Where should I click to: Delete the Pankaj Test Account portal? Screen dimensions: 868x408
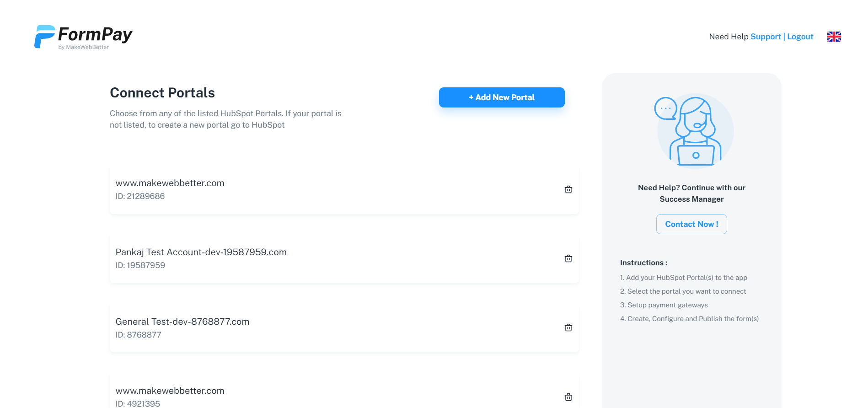coord(568,258)
